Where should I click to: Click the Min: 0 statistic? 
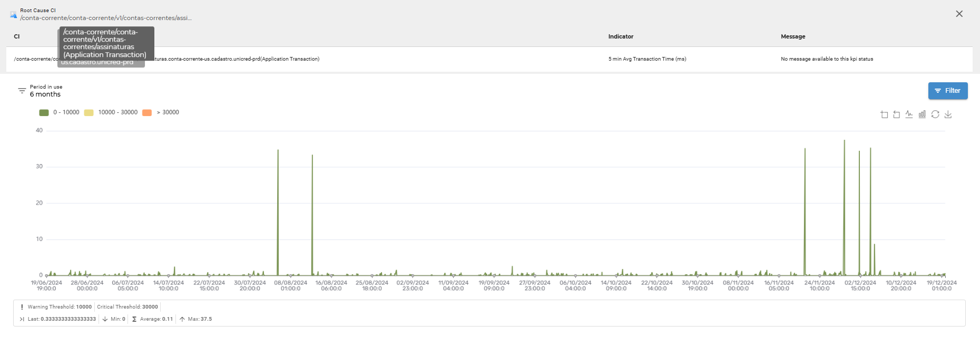click(114, 319)
